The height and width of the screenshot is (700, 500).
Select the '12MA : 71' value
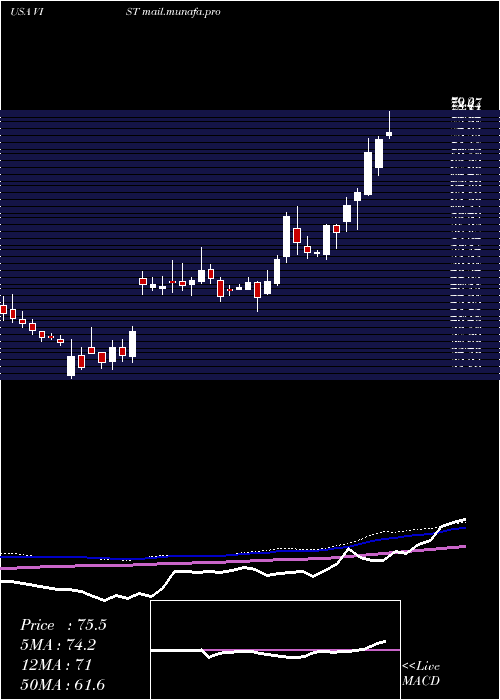(56, 665)
